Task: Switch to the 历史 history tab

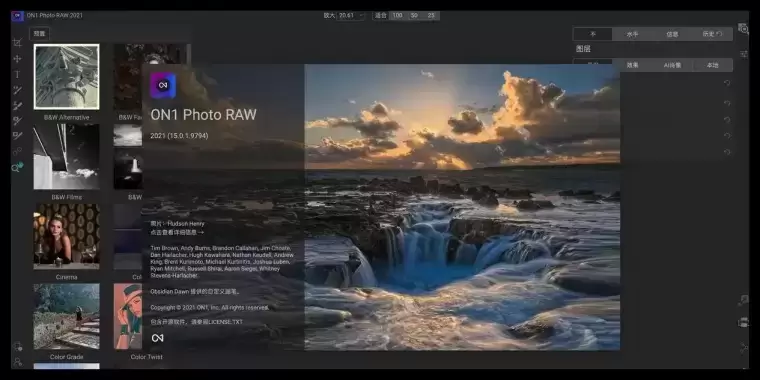Action: pos(712,34)
